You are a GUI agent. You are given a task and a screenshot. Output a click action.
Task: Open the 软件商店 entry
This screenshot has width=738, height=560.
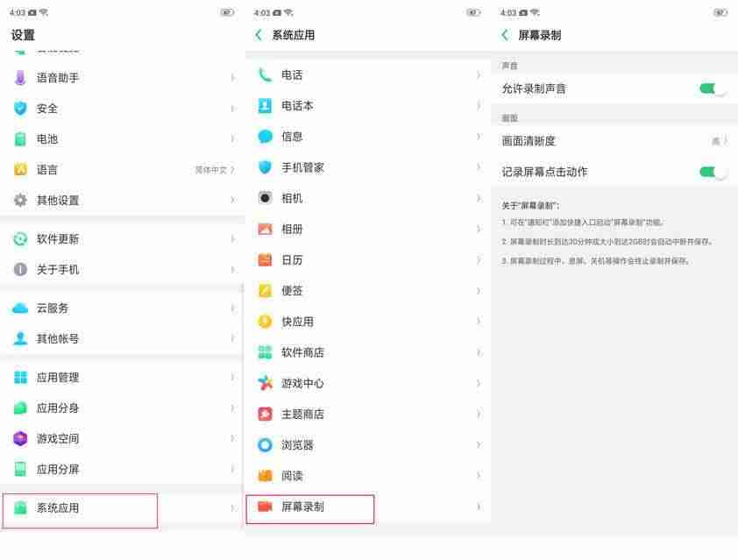(x=368, y=352)
